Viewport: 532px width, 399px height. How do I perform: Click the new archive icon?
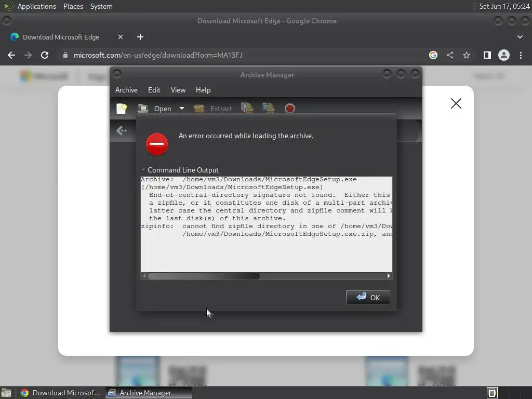[x=122, y=109]
